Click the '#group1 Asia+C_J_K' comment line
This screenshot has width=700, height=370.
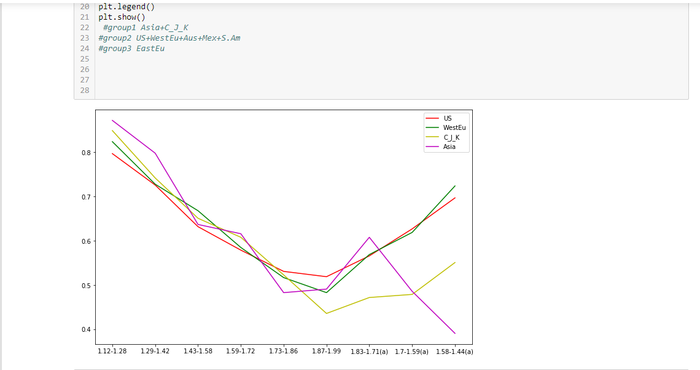tap(146, 28)
